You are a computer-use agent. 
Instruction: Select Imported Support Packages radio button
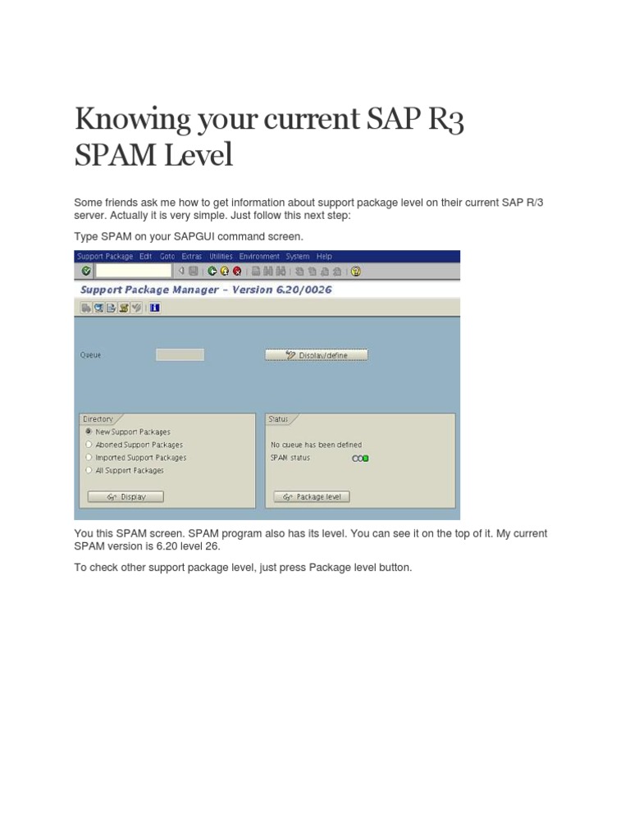[x=89, y=457]
